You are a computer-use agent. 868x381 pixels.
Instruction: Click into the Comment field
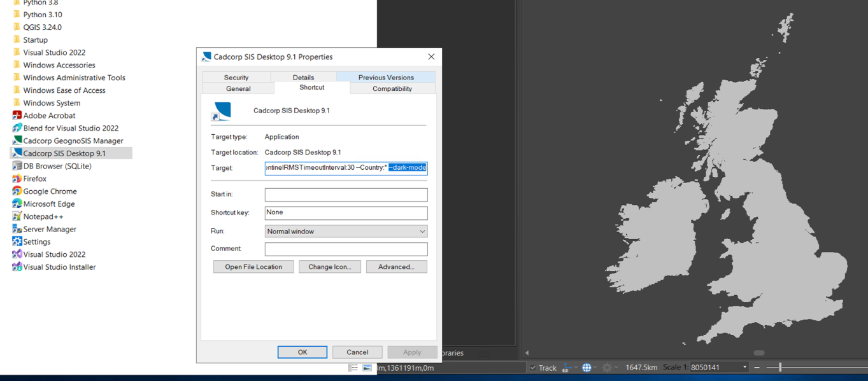346,249
